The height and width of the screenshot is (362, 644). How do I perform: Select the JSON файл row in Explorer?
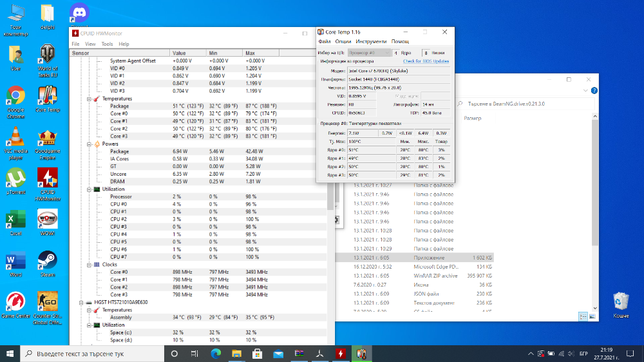pos(415,294)
